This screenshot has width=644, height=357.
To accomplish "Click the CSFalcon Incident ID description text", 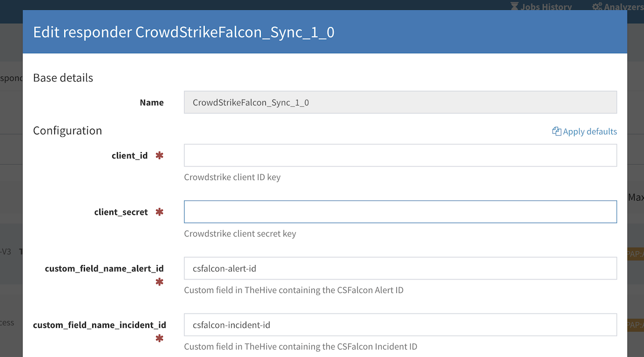I will 301,347.
